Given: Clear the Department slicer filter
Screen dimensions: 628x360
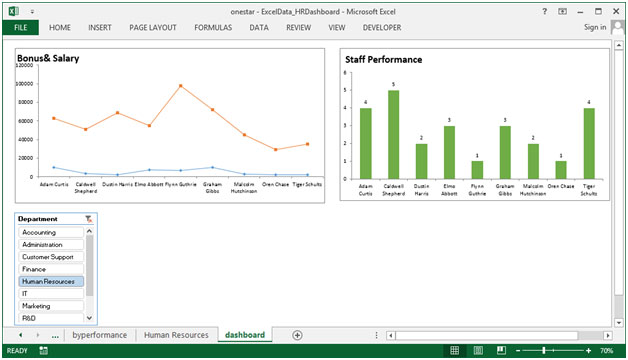Looking at the screenshot, I should pos(89,219).
